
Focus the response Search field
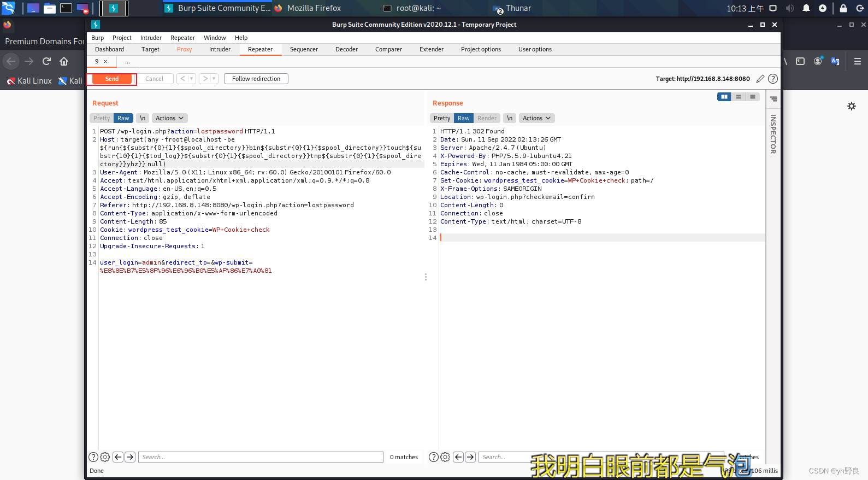click(601, 457)
